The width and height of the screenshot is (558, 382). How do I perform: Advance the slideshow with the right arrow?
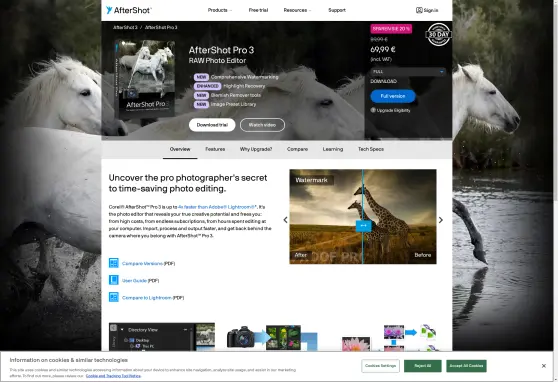coord(441,220)
